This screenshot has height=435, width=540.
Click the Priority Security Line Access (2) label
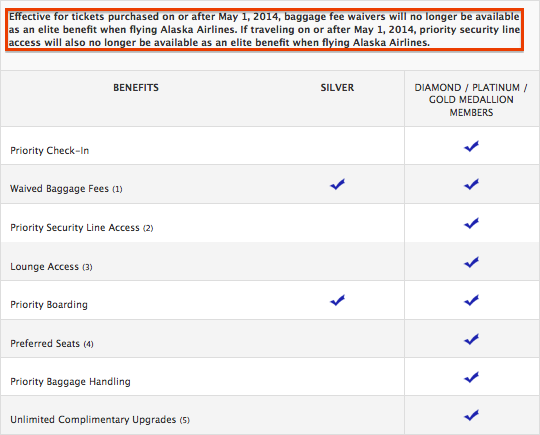click(x=82, y=228)
